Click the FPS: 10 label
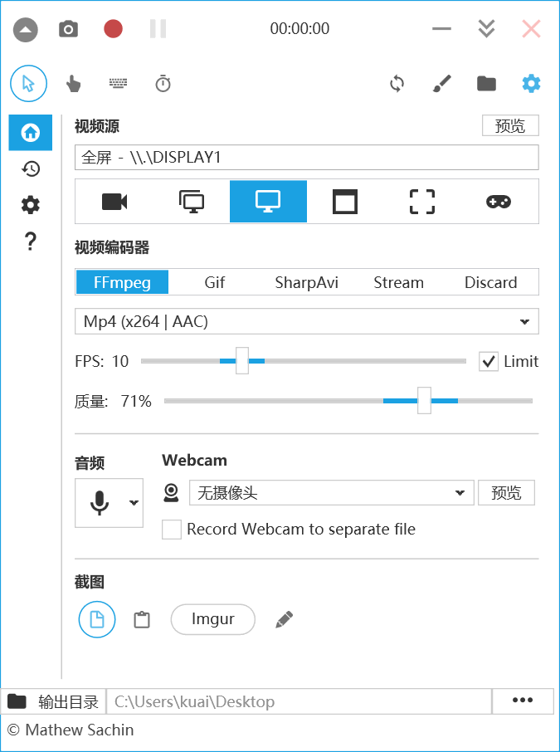 [102, 361]
